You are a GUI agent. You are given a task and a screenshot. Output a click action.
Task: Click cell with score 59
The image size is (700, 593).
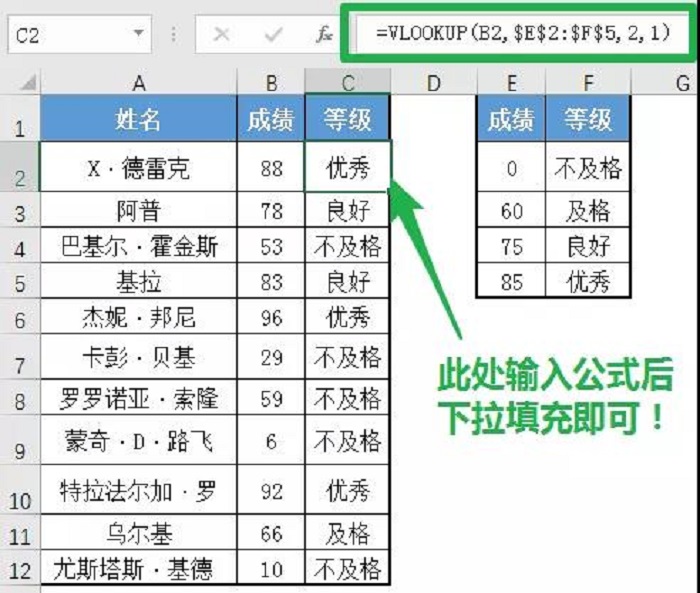tap(271, 397)
